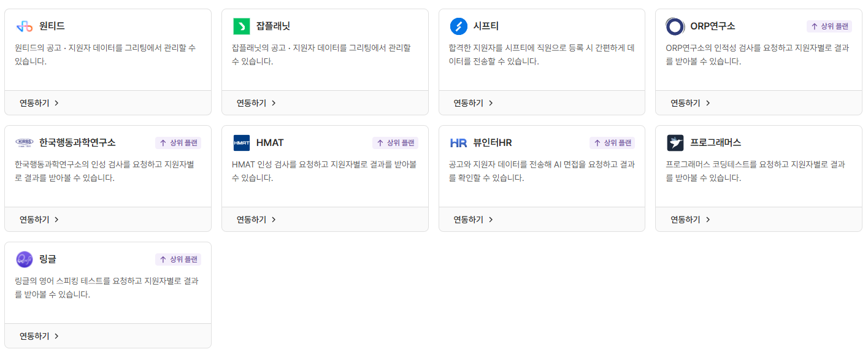
Task: Click the 한국행동과학연구소 KIRBS logo
Action: (x=25, y=143)
